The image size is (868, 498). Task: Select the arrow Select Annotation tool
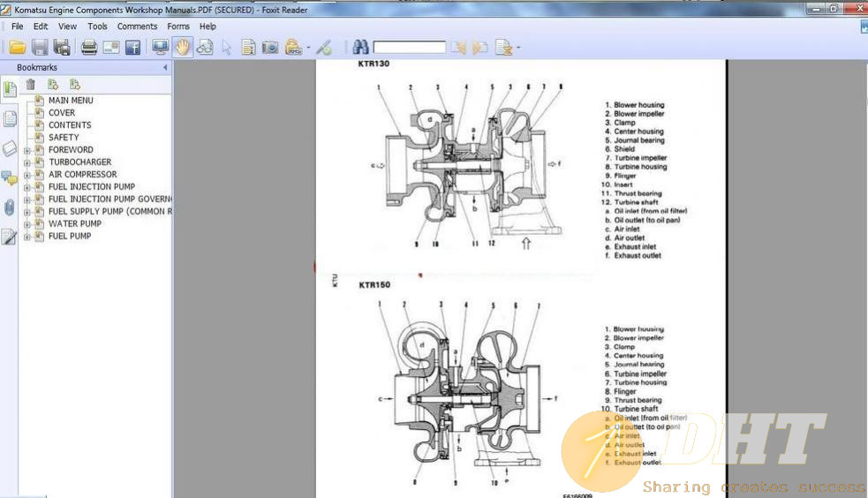[x=226, y=48]
